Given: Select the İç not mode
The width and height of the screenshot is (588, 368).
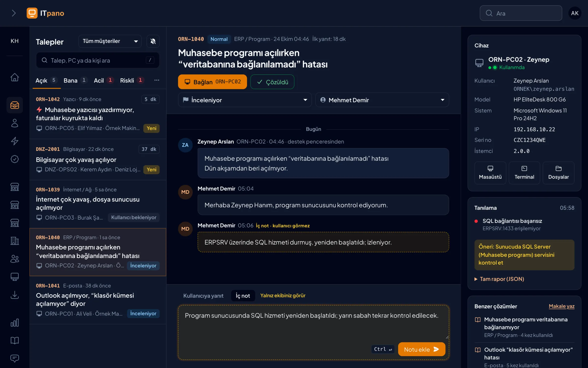Looking at the screenshot, I should pos(243,296).
